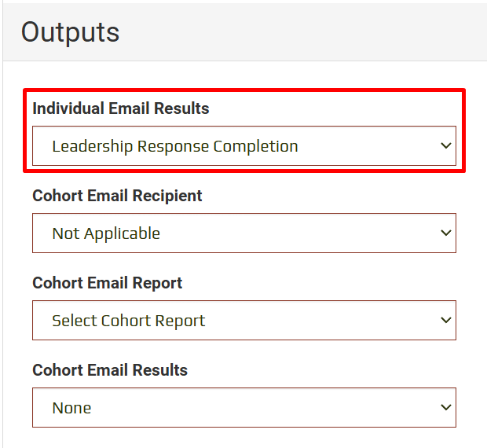Image resolution: width=487 pixels, height=448 pixels.
Task: Click the chevron arrow in Cohort Email Recipient
Action: (x=445, y=233)
